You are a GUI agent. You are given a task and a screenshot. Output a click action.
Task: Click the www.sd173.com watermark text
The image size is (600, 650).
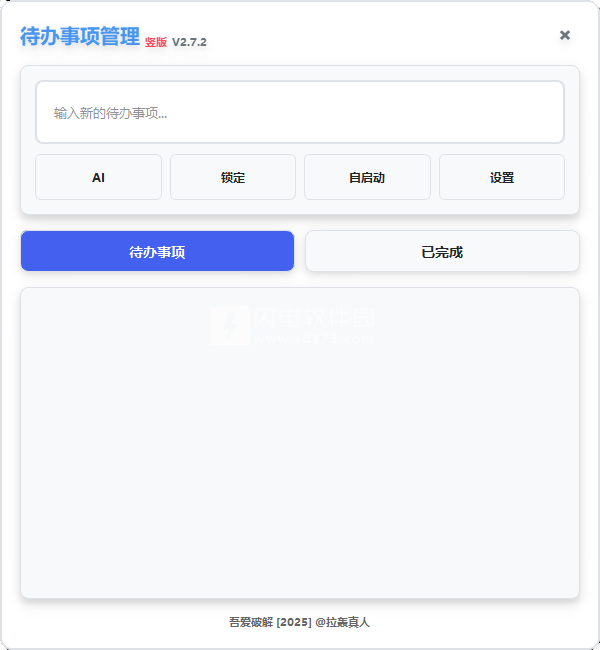click(x=313, y=339)
